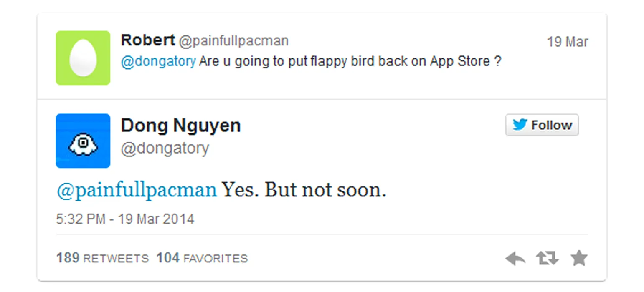Click the reply arrow icon

point(515,259)
